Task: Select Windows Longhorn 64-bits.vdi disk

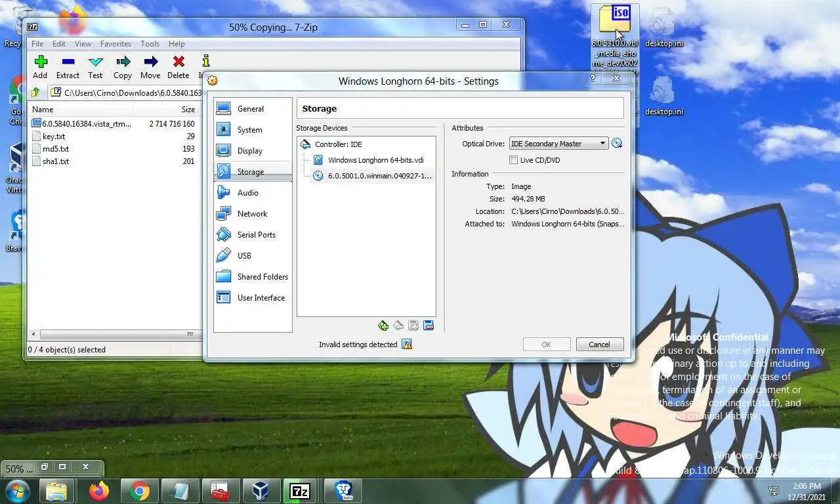Action: tap(367, 160)
